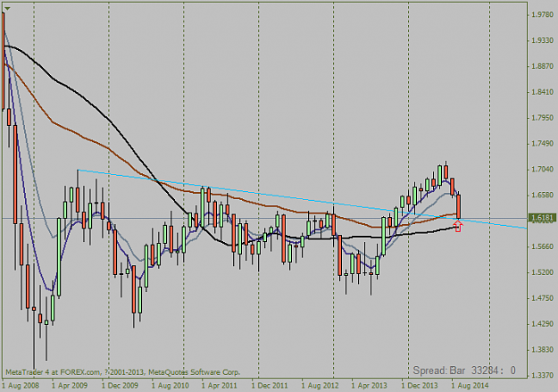Click the MetaTrader 4 at FOREX.com copyright text
The width and height of the screenshot is (558, 392).
pos(122,372)
